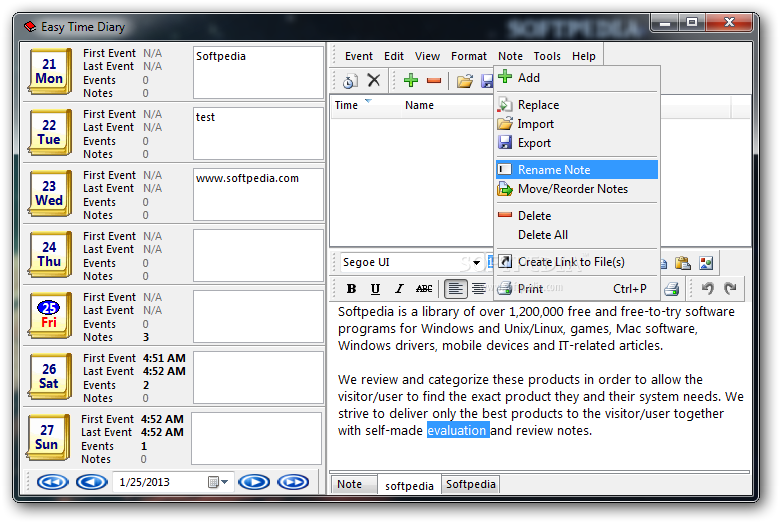Undo the last edit
780x523 pixels.
tap(707, 288)
